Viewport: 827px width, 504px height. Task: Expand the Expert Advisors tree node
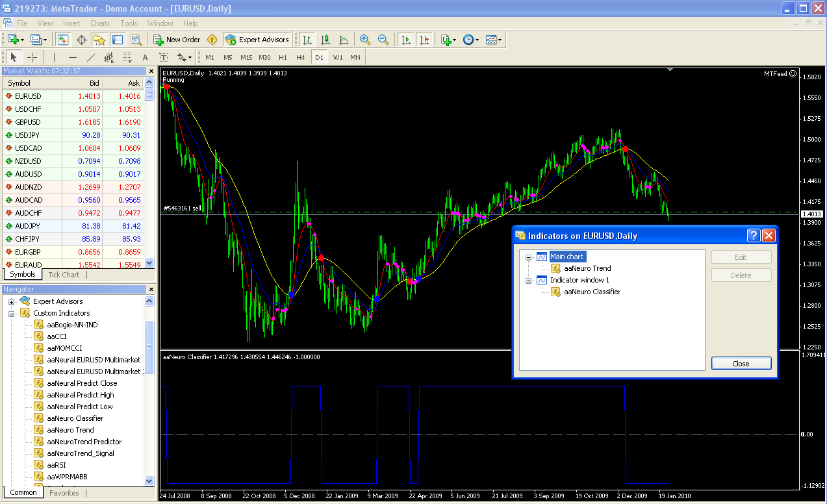coord(11,301)
